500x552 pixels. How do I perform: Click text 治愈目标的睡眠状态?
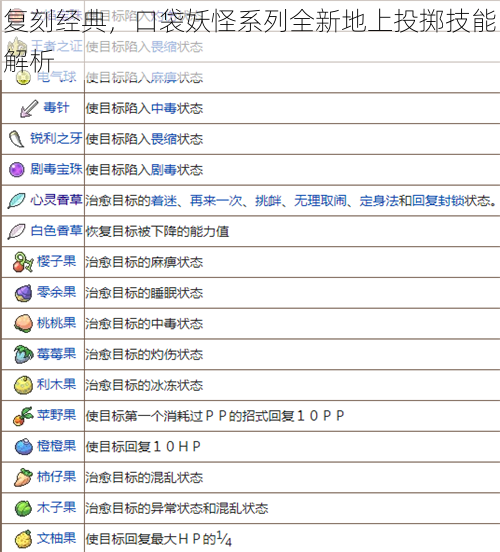(x=144, y=293)
